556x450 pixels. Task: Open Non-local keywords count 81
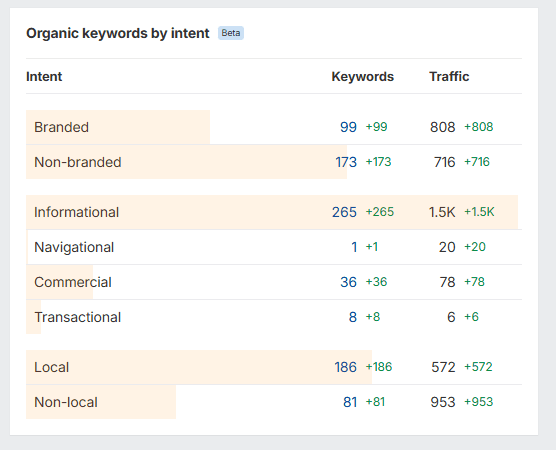[x=350, y=402]
